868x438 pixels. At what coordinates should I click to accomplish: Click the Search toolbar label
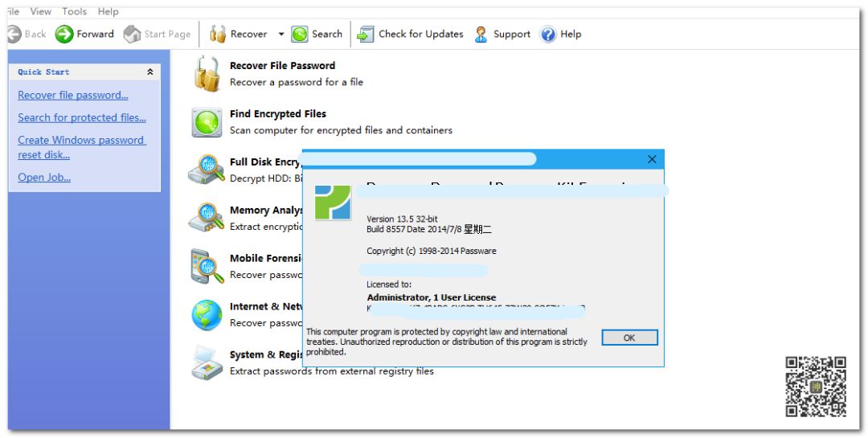327,35
